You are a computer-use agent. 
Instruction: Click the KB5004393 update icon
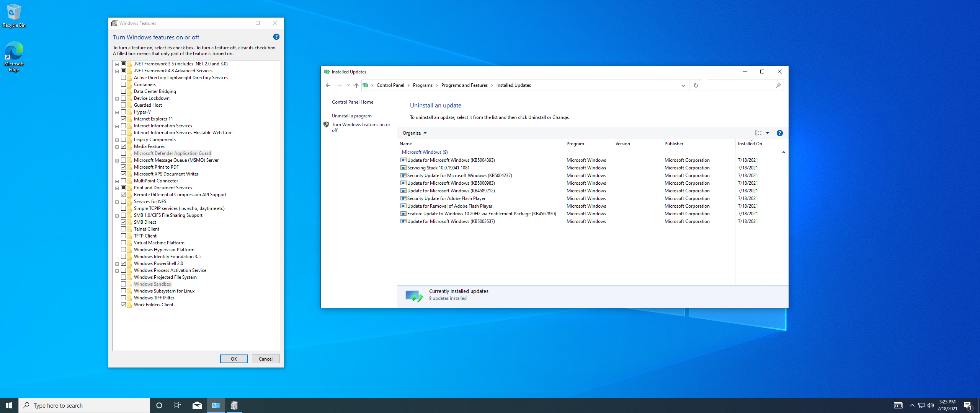pyautogui.click(x=403, y=160)
